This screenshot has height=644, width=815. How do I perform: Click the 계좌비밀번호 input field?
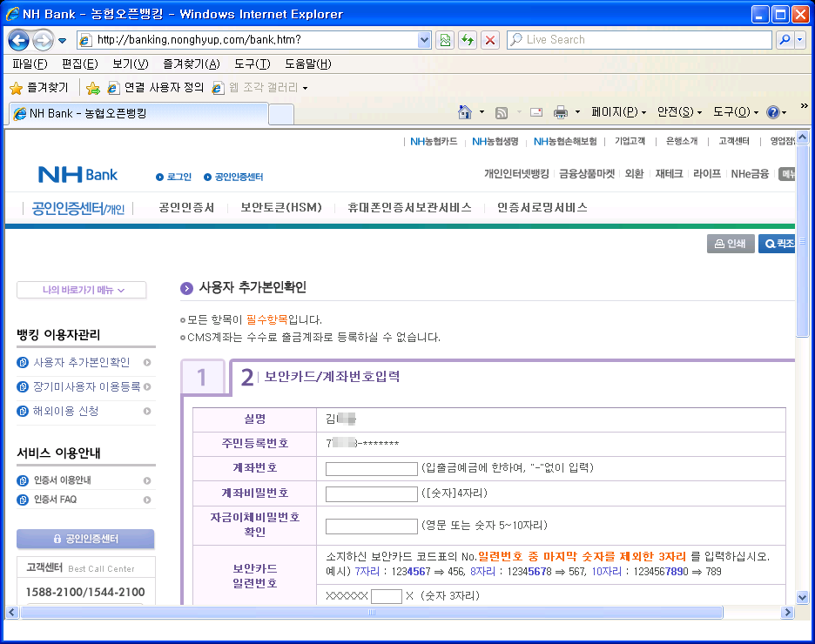(372, 494)
